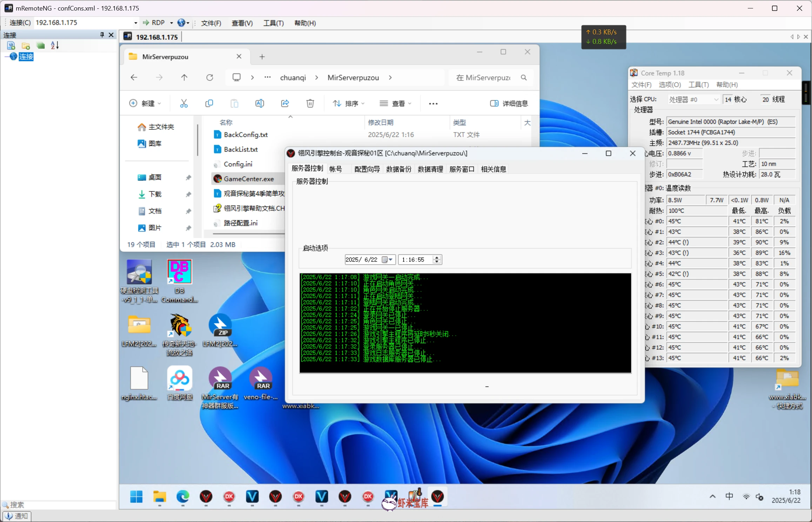Screen dimensions: 812x522
Task: Select 主文件夹 in Explorer sidebar
Action: (156, 127)
